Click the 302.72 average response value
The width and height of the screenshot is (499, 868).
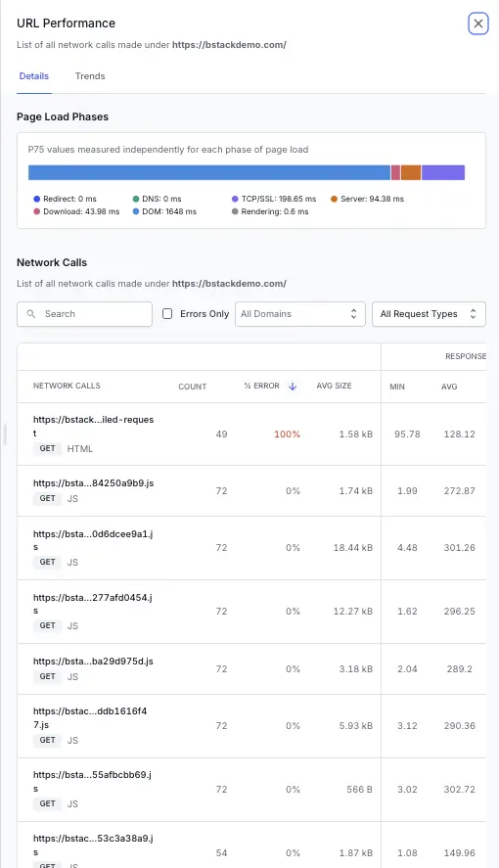[x=459, y=790]
